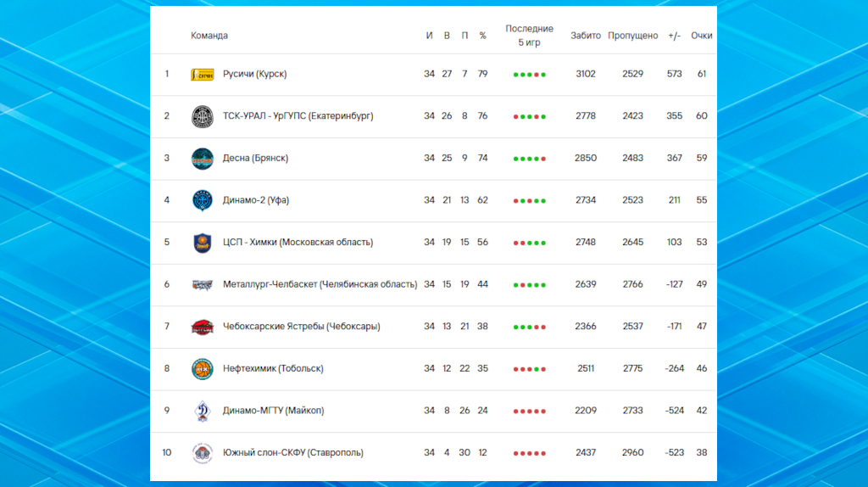
Task: Click last-5-games dots for Динамо-МГТУ
Action: (529, 411)
